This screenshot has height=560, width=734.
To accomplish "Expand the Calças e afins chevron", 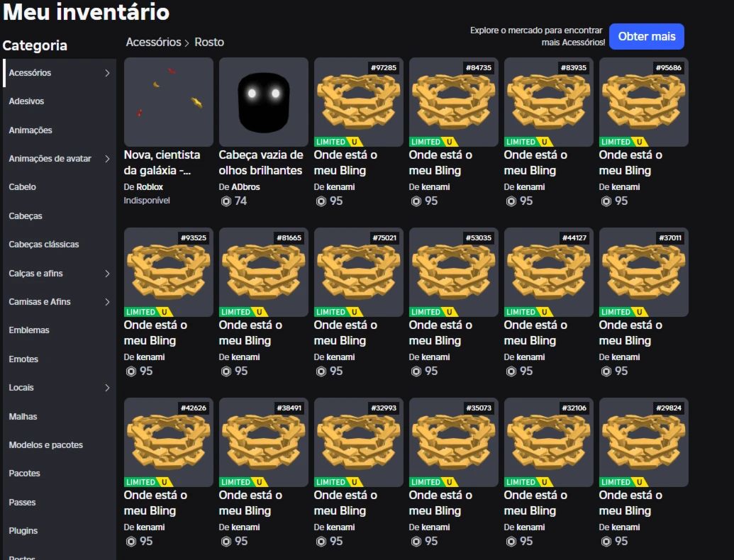I will point(107,274).
